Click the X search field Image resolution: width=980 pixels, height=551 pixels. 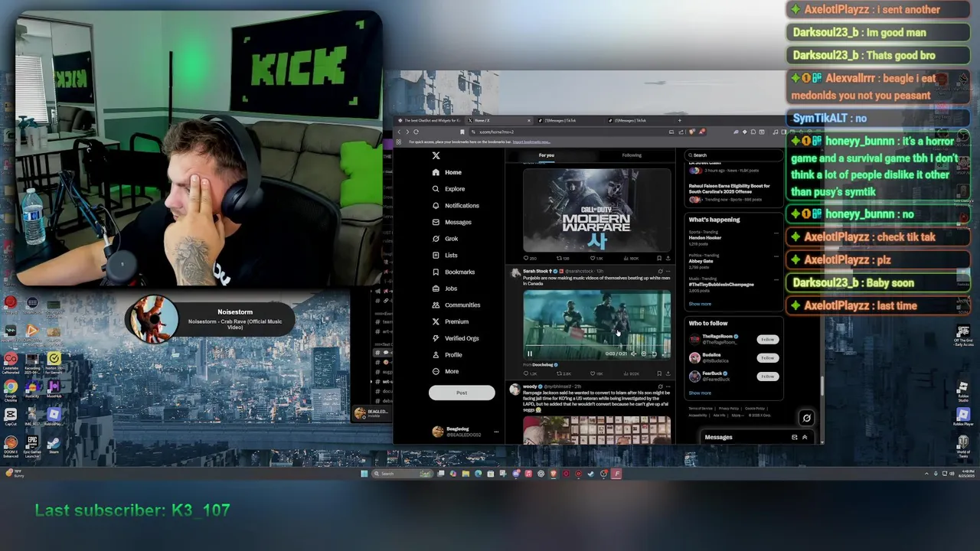[x=733, y=155]
